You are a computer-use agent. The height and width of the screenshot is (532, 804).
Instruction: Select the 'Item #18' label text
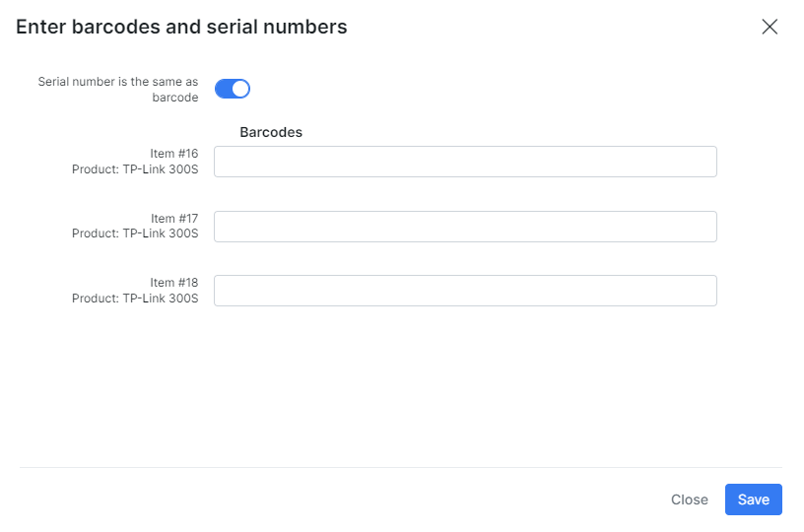173,283
